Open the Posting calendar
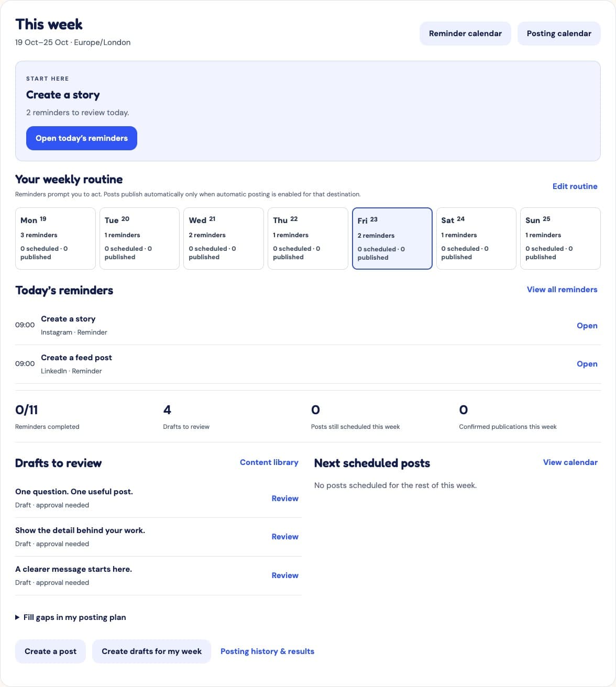Image resolution: width=616 pixels, height=687 pixels. coord(559,34)
